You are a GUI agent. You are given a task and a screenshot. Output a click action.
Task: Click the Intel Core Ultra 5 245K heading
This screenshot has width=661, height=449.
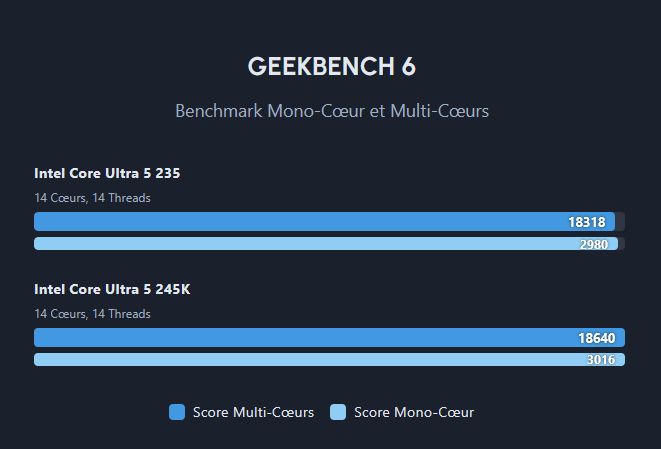(112, 289)
